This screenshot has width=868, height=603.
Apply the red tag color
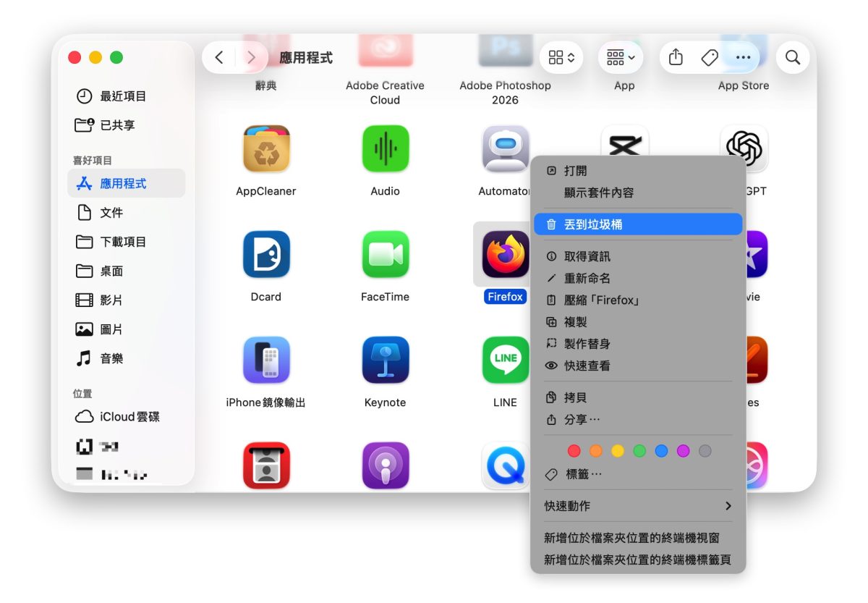(x=574, y=451)
